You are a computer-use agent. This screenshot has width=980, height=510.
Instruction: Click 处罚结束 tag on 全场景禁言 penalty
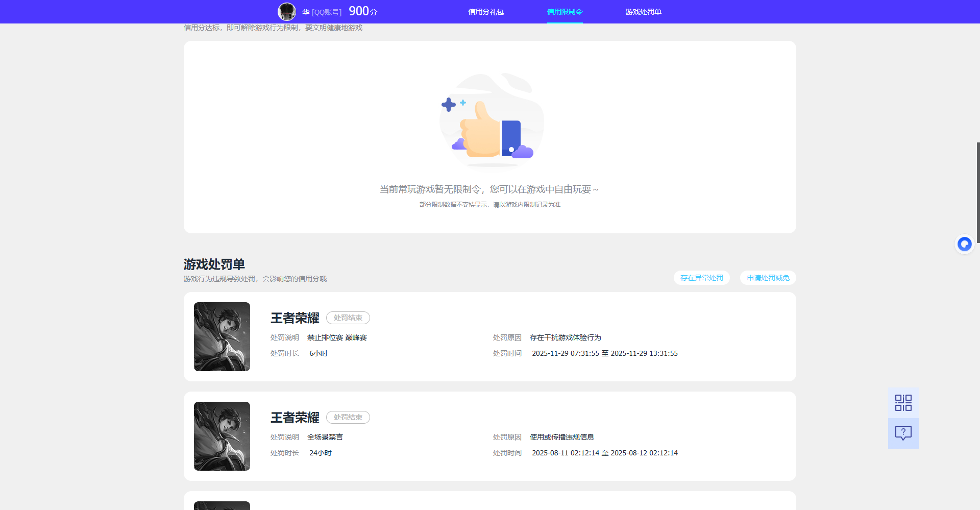[x=348, y=417]
